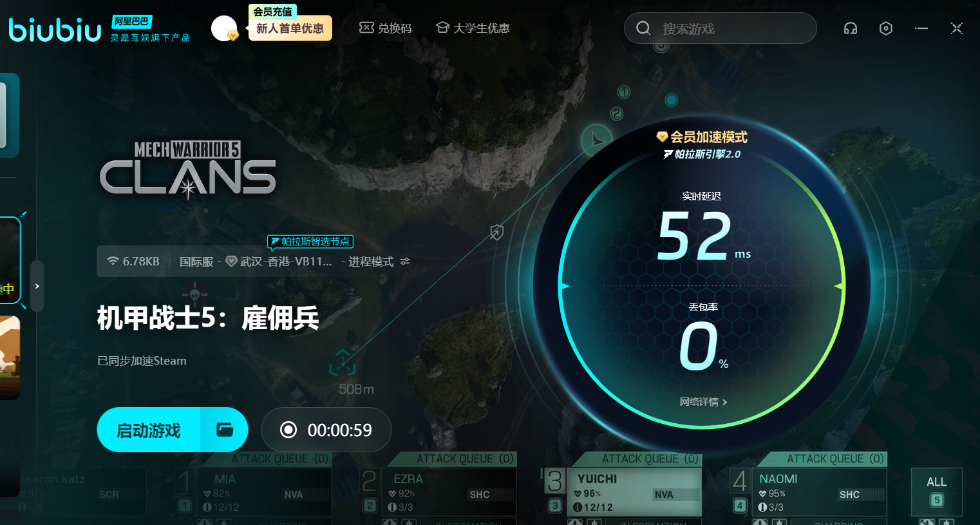Viewport: 980px width, 525px height.
Task: Click the 6.78KB traffic indicator
Action: (133, 262)
